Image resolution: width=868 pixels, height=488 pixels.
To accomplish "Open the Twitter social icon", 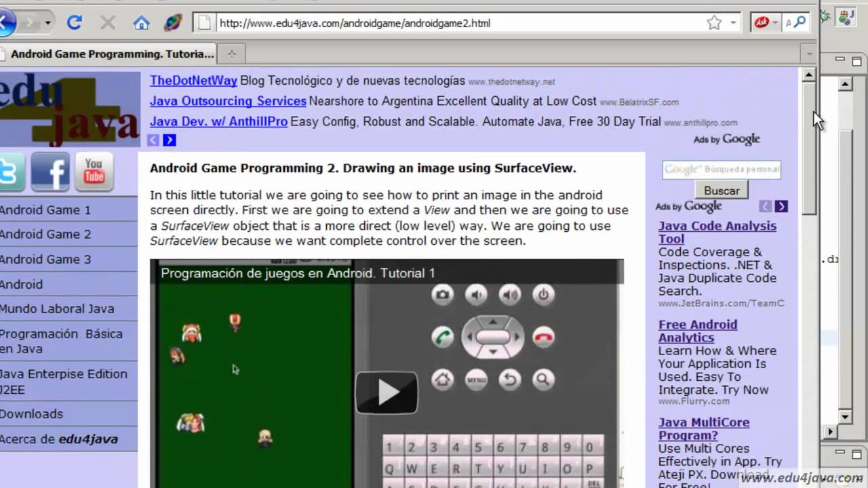I will pyautogui.click(x=11, y=172).
